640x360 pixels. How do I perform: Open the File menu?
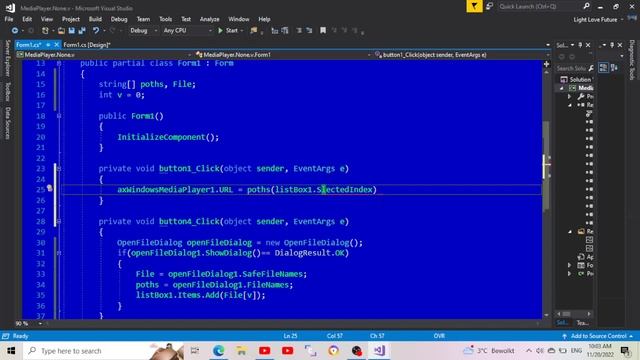pyautogui.click(x=9, y=19)
